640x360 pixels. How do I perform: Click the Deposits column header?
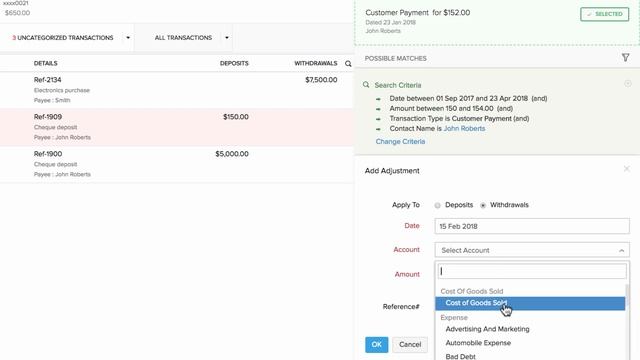click(234, 63)
